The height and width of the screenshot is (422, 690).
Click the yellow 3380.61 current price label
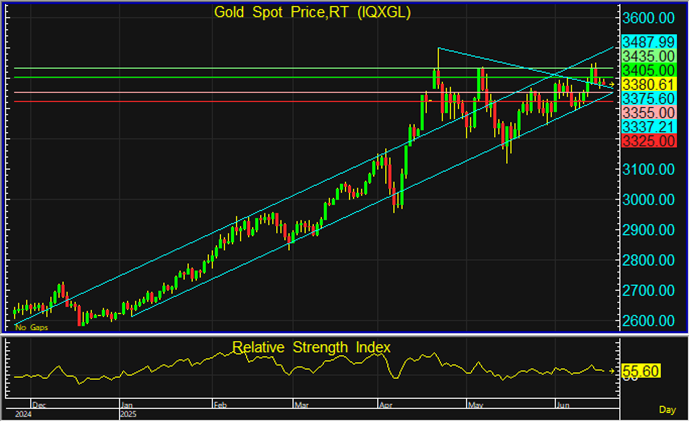[649, 84]
